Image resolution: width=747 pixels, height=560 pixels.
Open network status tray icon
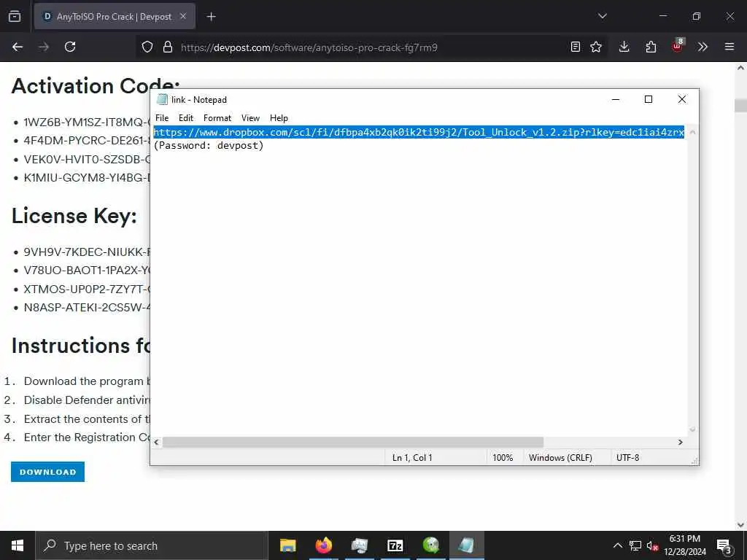tap(635, 545)
